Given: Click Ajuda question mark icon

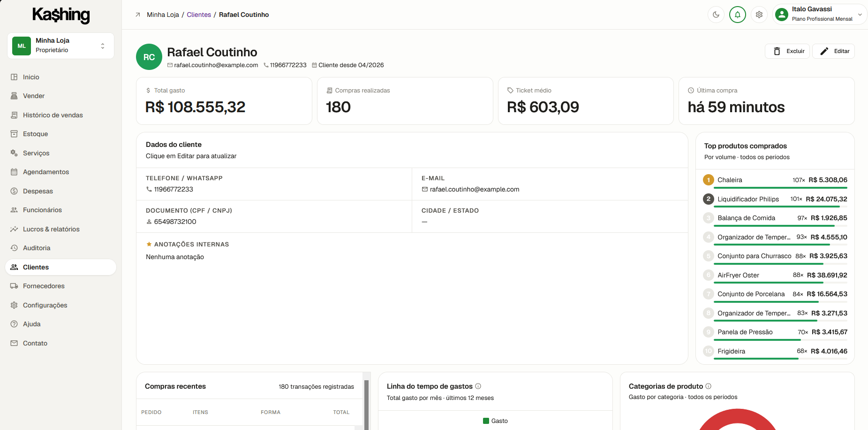Looking at the screenshot, I should (x=14, y=324).
